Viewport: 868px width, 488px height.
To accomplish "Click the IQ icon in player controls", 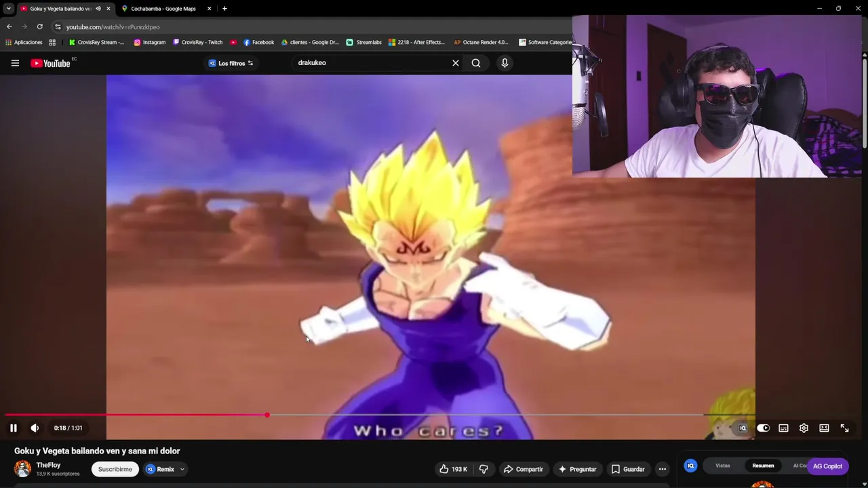I will 743,428.
